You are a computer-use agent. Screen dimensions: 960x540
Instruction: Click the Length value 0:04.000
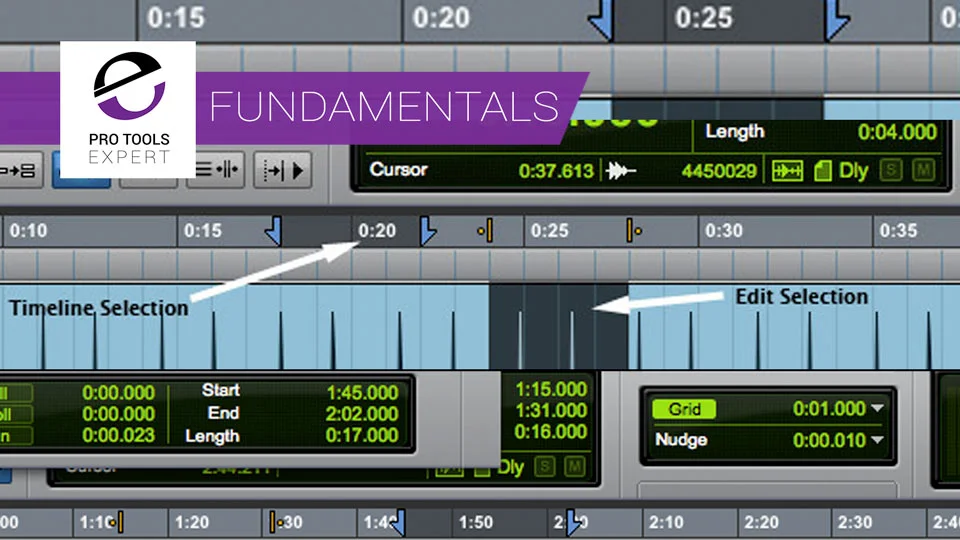(897, 132)
